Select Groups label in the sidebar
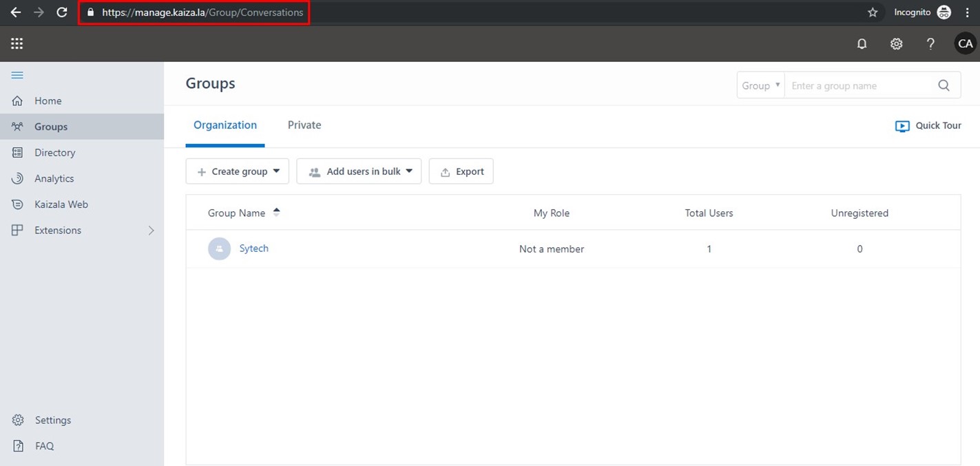Screen dimensions: 980x466 click(51, 127)
